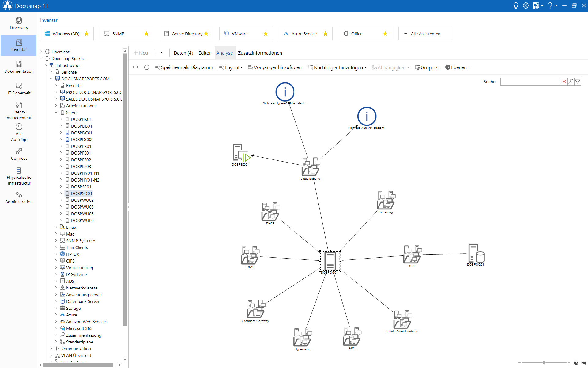The width and height of the screenshot is (588, 368).
Task: Collapse the Server tree node
Action: tap(56, 112)
